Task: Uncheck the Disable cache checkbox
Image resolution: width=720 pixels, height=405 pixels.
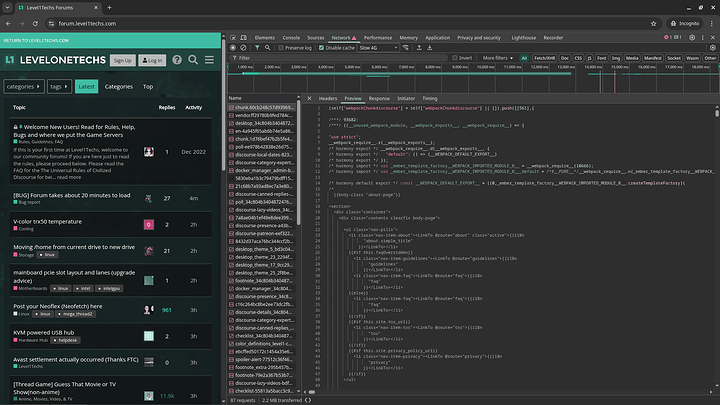Action: pos(321,47)
